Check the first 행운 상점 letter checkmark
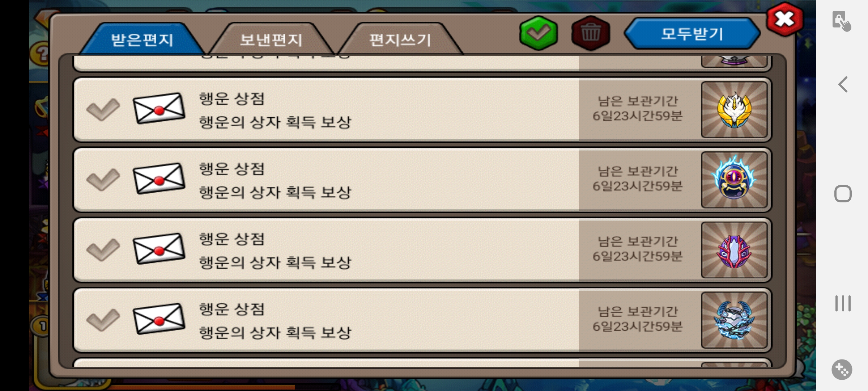Screen dimensions: 868x391 (103, 109)
